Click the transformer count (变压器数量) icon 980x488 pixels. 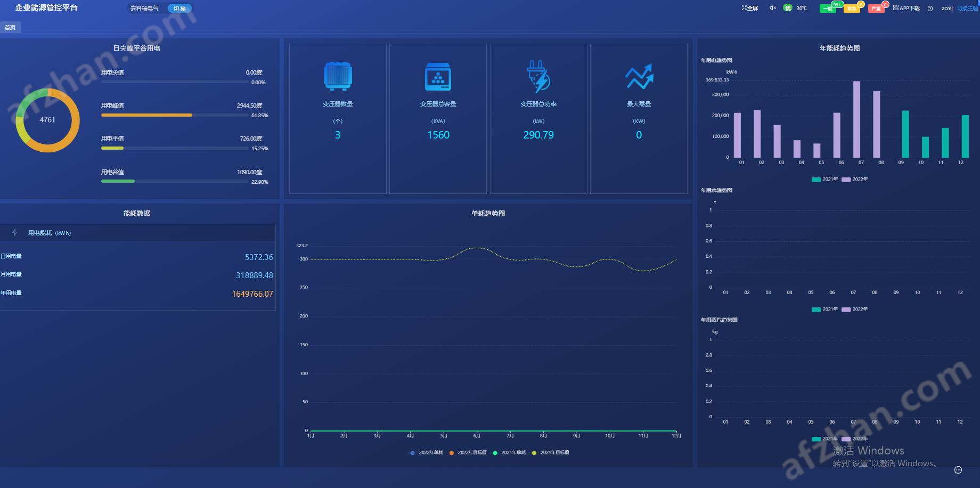point(338,76)
